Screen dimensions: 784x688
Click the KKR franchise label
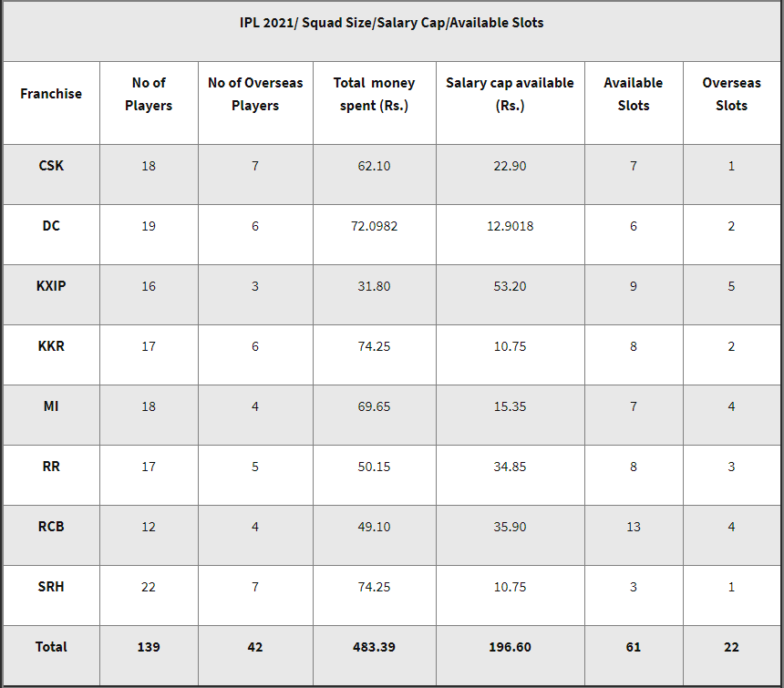pos(51,346)
